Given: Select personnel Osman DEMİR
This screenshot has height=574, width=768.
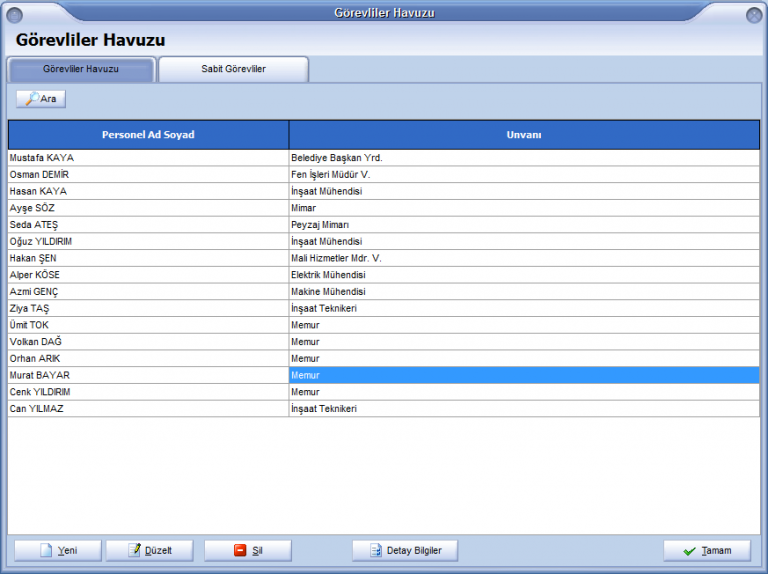Looking at the screenshot, I should [40, 174].
